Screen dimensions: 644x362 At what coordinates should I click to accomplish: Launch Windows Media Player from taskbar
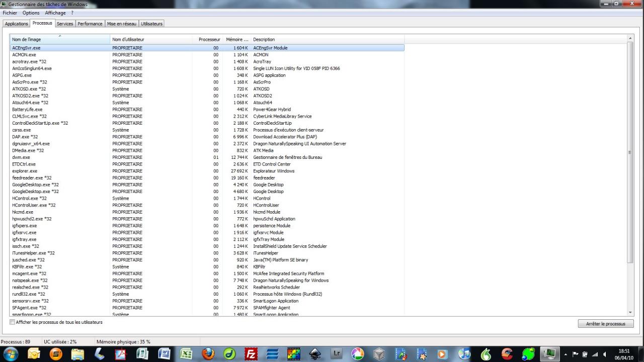(443, 354)
